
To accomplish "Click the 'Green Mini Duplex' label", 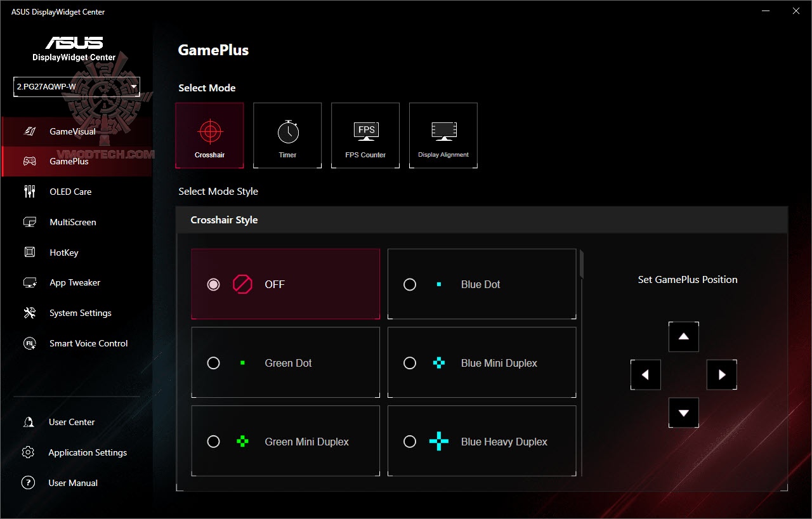I will point(307,442).
